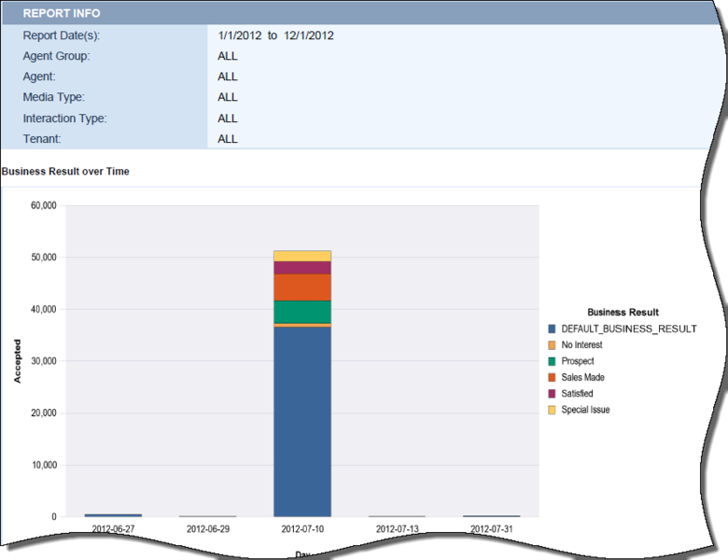Click the No Interest legend swatch
728x560 pixels.
click(x=553, y=345)
